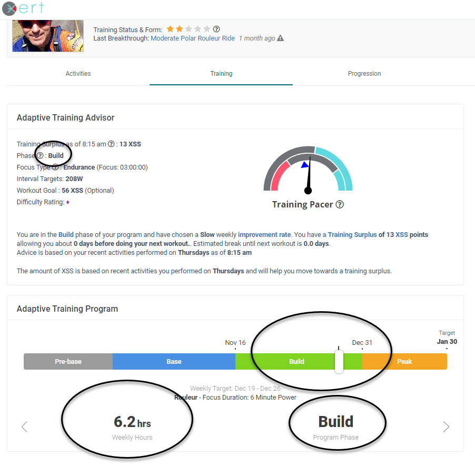Select the Build phase segment

pos(296,361)
